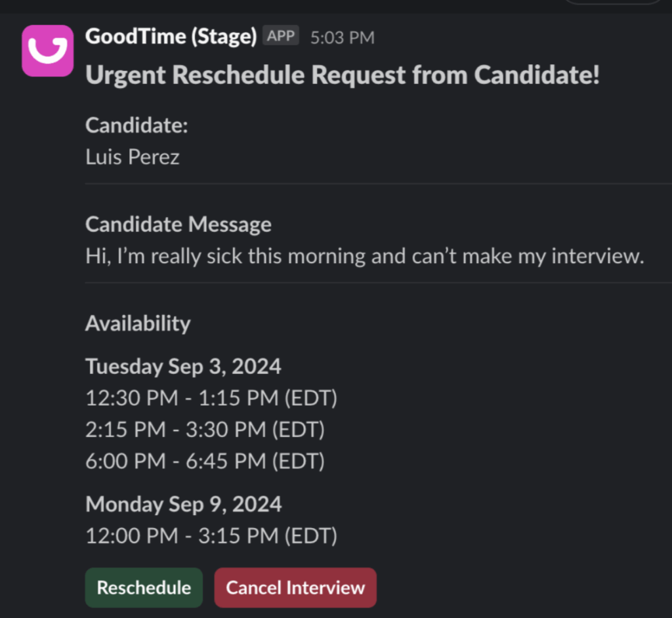This screenshot has height=618, width=672.
Task: Click the GoodTime pink app avatar icon
Action: point(47,51)
